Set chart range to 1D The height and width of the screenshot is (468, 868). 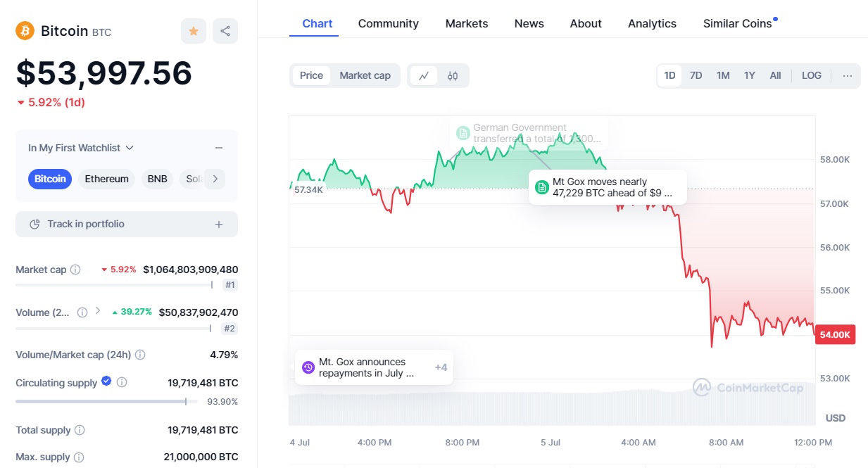click(669, 76)
